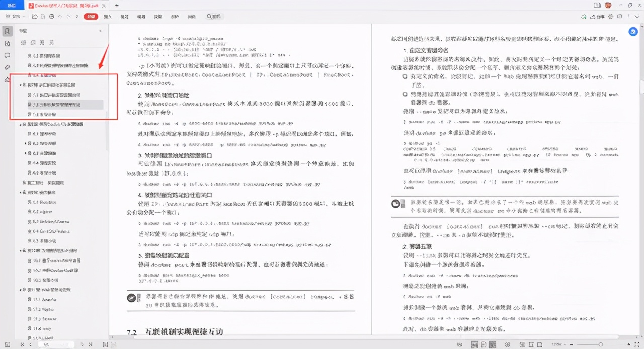Click the share icon at top right
The width and height of the screenshot is (644, 349).
pos(597,17)
